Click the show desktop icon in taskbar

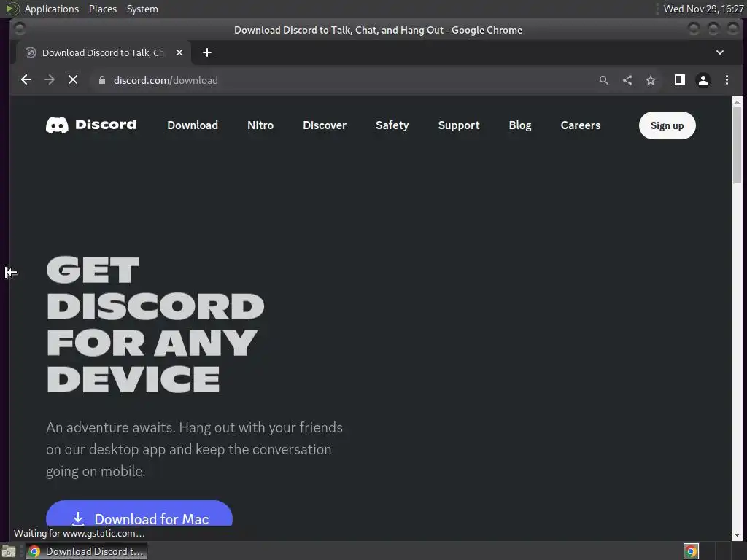pos(9,551)
